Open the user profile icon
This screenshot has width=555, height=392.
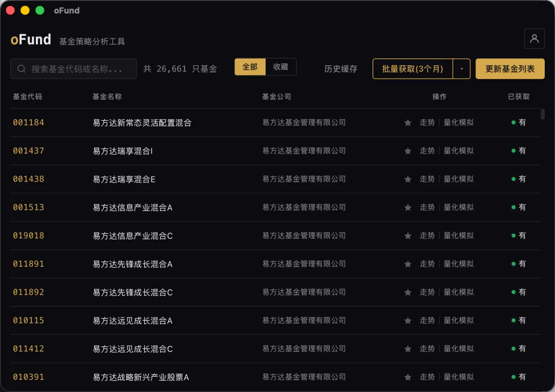pos(534,39)
